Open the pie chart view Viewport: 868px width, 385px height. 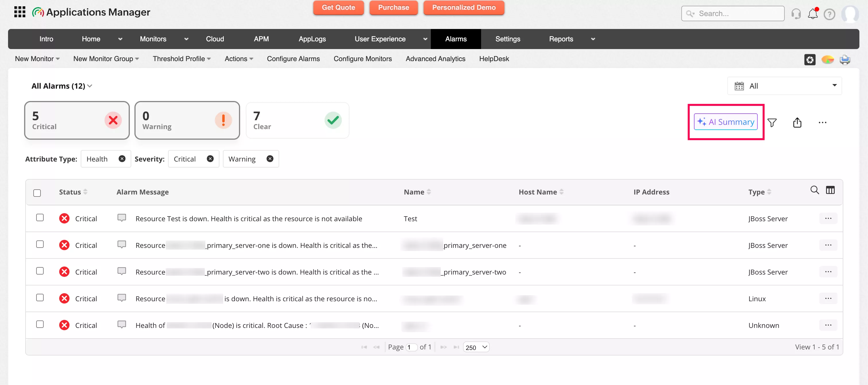[x=828, y=60]
